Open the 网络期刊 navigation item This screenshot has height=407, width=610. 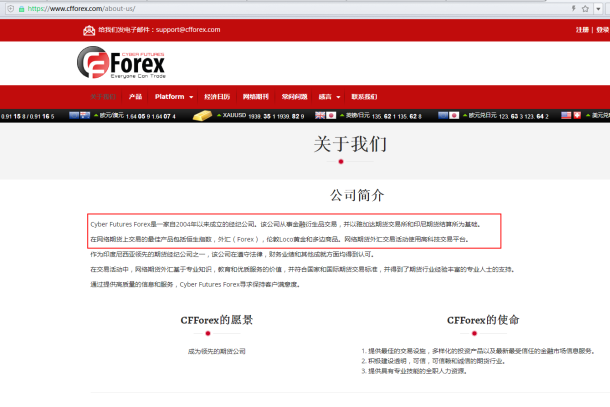pyautogui.click(x=256, y=96)
